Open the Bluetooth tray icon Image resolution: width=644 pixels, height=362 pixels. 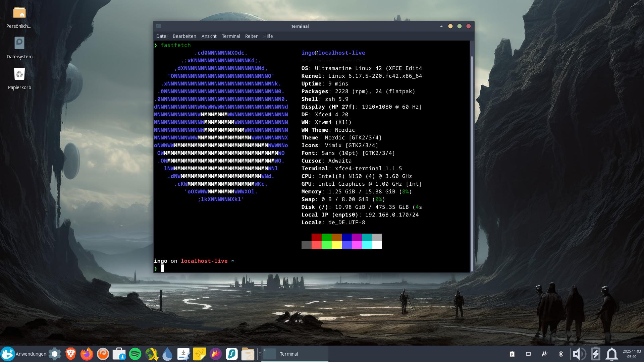pyautogui.click(x=560, y=354)
